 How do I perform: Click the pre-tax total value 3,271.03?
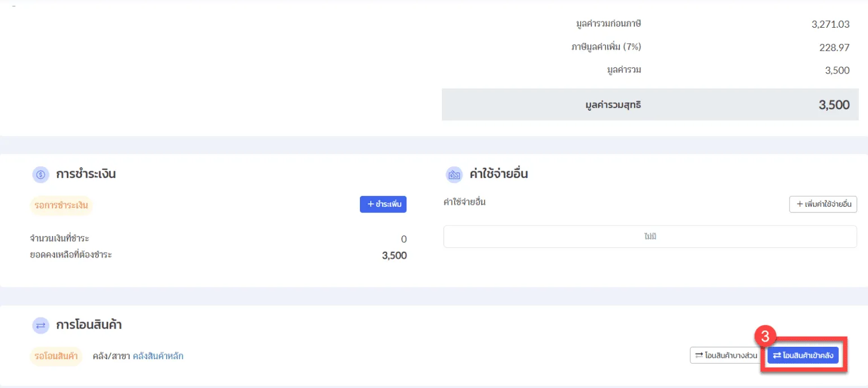coord(830,24)
